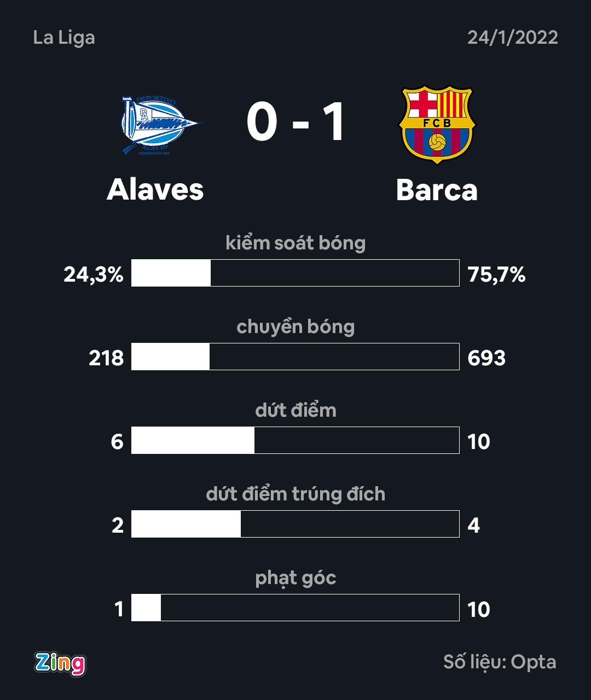Click the Số liệu: Opta credit
This screenshot has width=591, height=700.
(500, 662)
